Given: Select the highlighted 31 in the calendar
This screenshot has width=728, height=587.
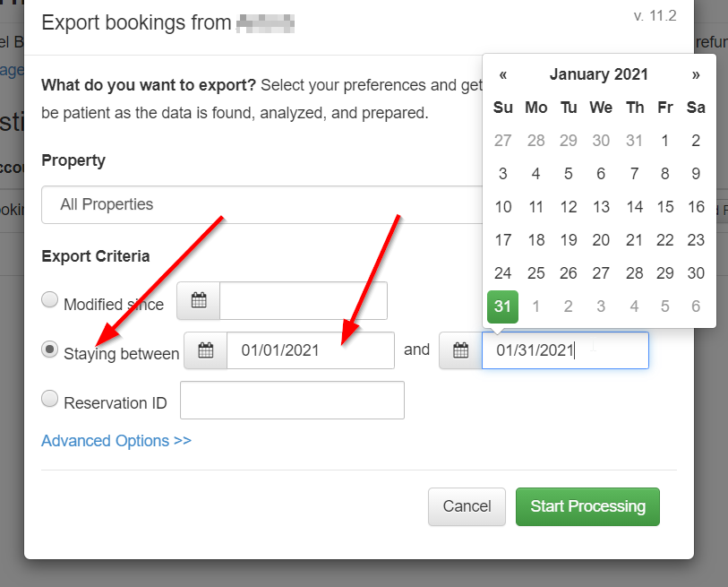Looking at the screenshot, I should pyautogui.click(x=502, y=306).
